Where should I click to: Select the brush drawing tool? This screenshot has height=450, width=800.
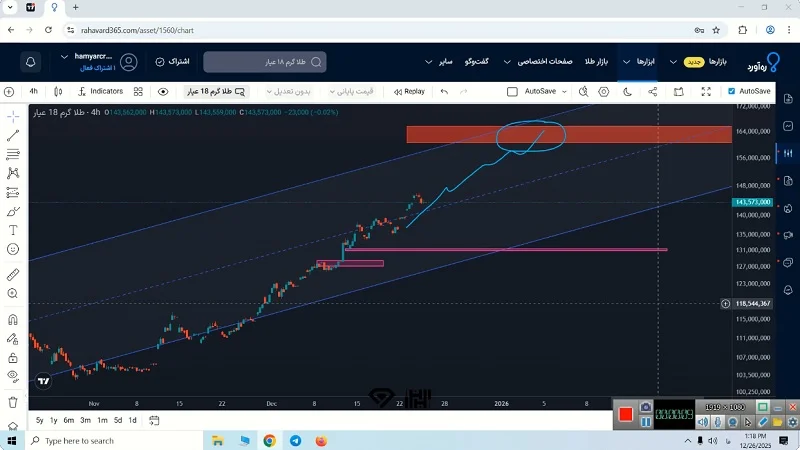pos(13,211)
